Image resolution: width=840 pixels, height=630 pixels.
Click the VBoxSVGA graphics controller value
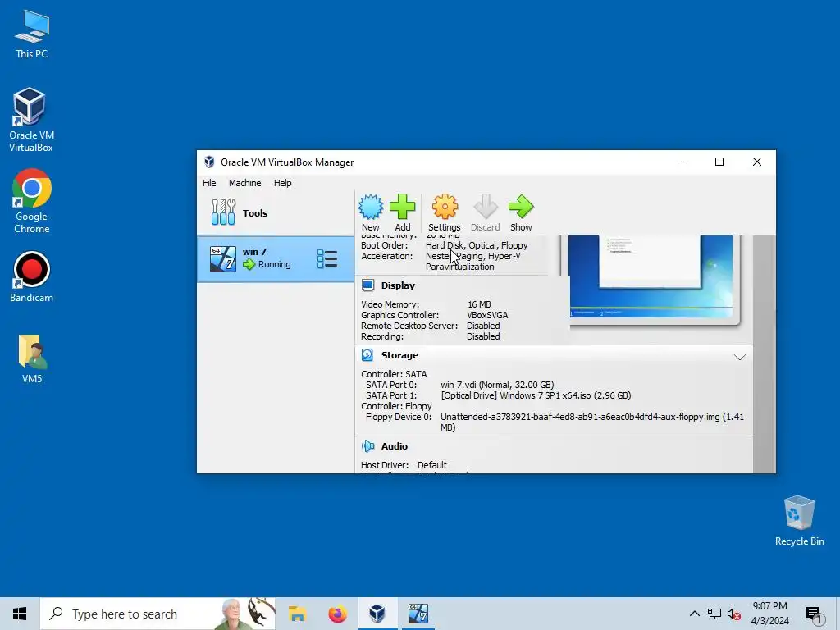(487, 315)
